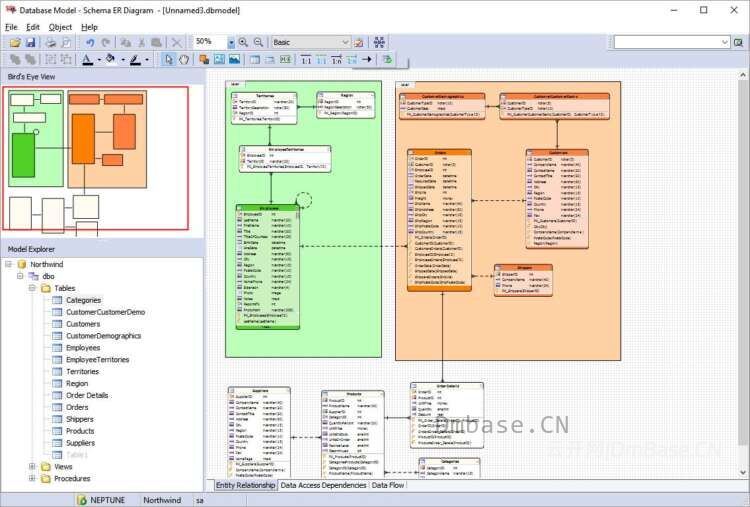Open the fill color dropdown arrow
The width and height of the screenshot is (750, 507).
[122, 60]
